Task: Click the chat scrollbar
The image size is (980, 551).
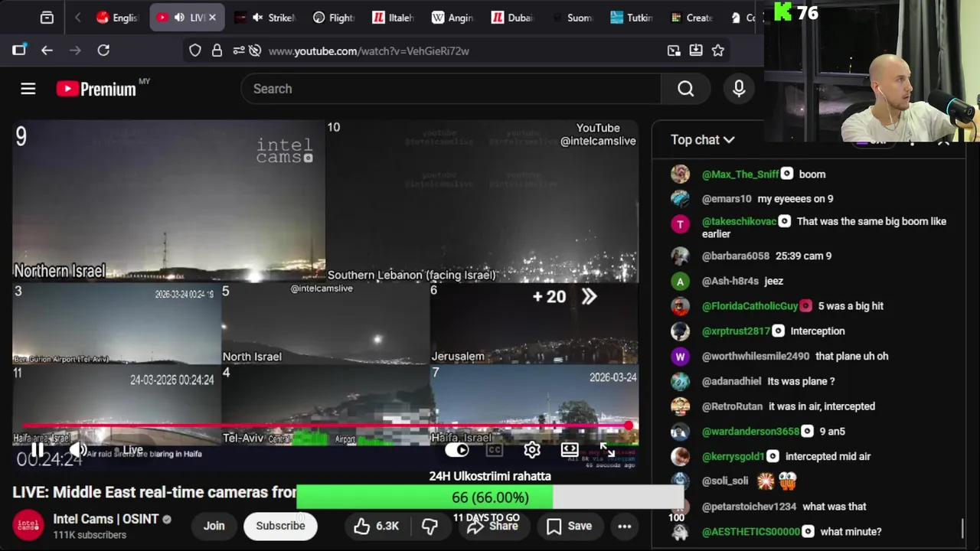Action: pyautogui.click(x=962, y=528)
